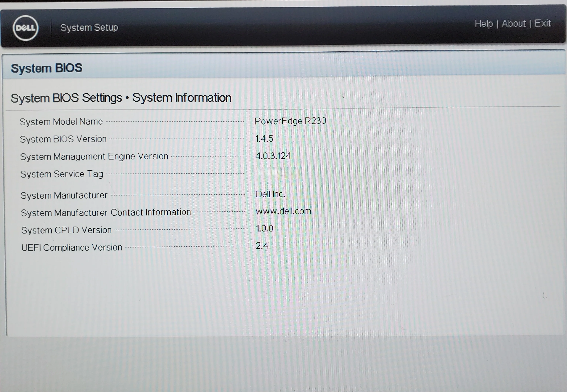Click the 4.0.3.124 engine version value
Screen dimensions: 567x392
coord(273,156)
